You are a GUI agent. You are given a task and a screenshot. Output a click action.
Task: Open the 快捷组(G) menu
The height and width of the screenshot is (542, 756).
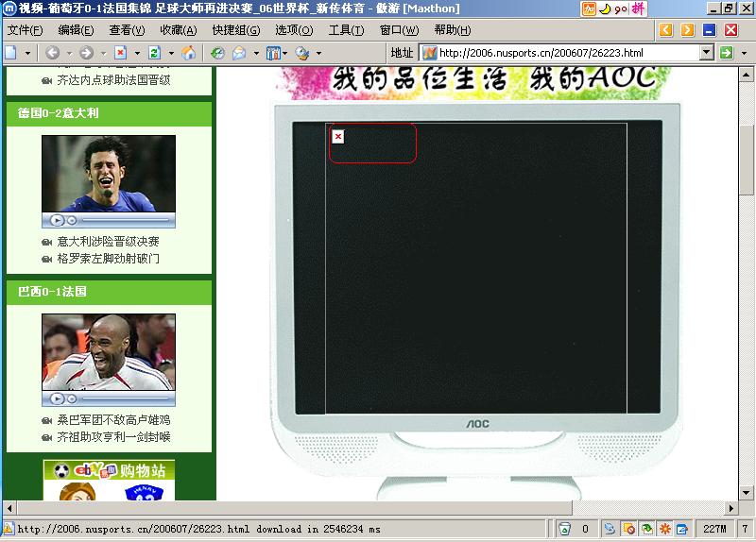pyautogui.click(x=235, y=30)
